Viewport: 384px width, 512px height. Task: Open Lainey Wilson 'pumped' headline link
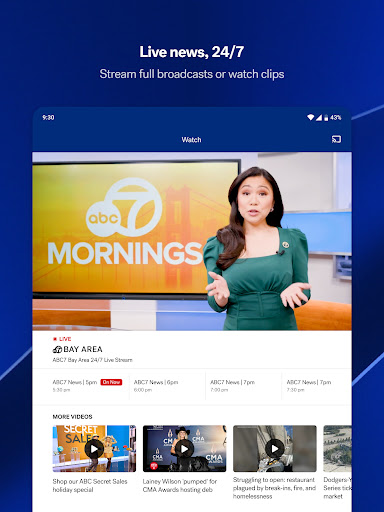pos(180,485)
